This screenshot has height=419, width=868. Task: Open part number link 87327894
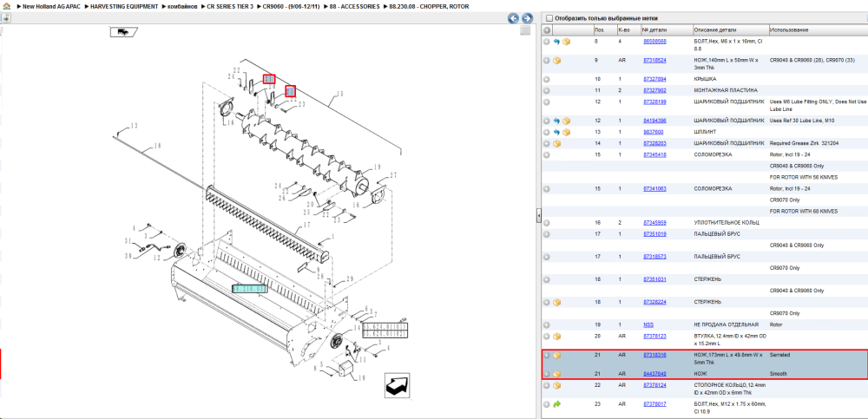tap(654, 79)
